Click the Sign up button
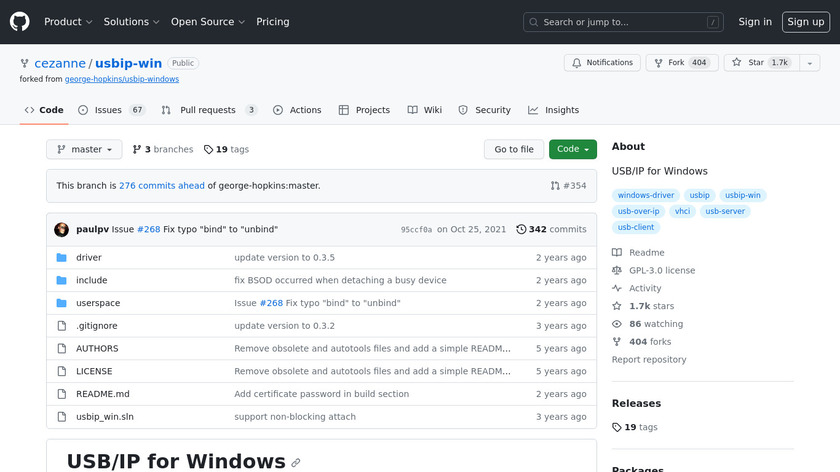The width and height of the screenshot is (840, 472). click(806, 22)
